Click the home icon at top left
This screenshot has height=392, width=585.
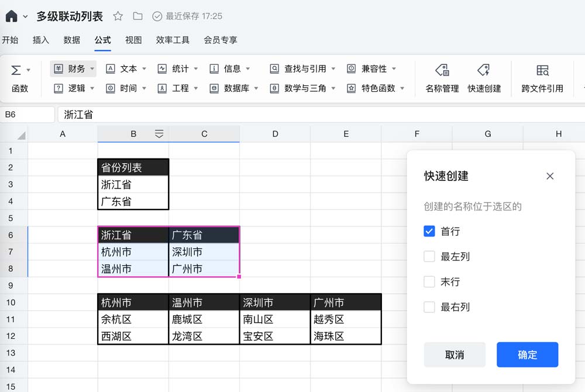click(x=11, y=16)
